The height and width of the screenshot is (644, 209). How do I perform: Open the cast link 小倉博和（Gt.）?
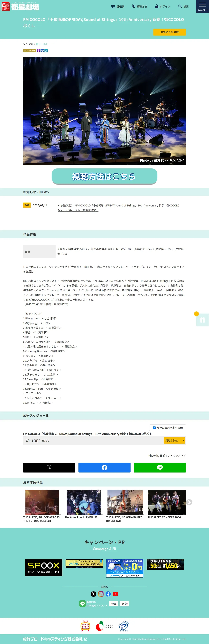click(x=106, y=249)
